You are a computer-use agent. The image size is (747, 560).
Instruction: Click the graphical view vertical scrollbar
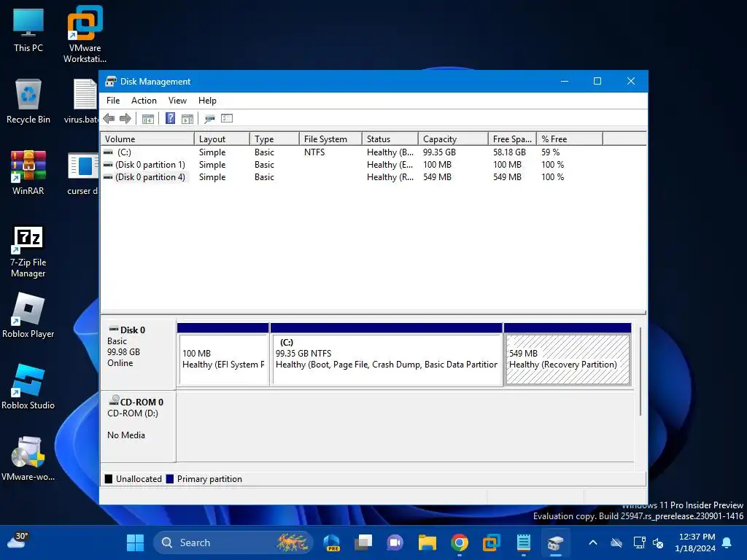(x=640, y=371)
